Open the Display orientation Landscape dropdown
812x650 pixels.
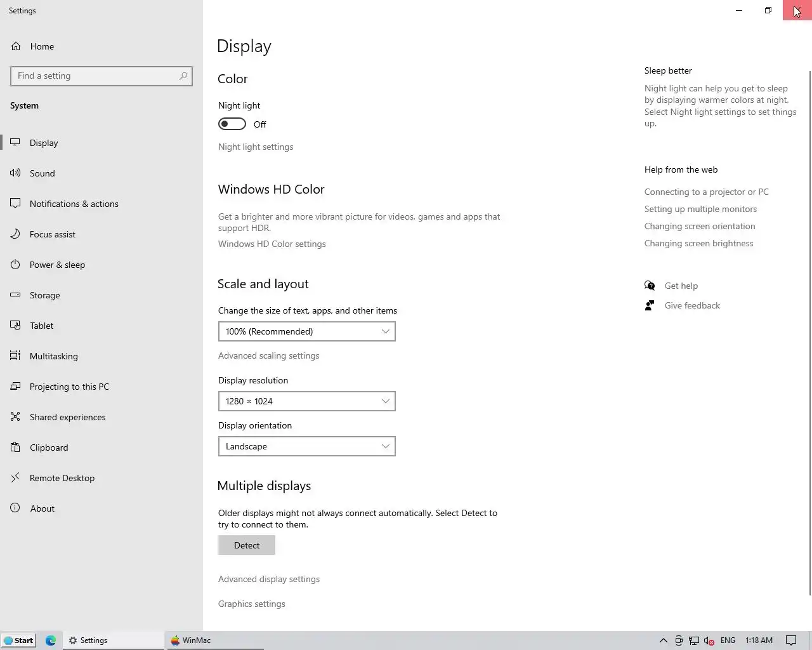tap(307, 446)
